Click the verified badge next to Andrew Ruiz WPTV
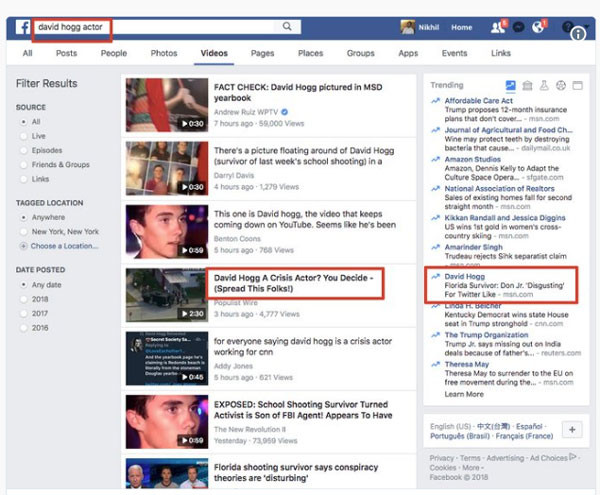Viewport: 600px width, 495px height. 285,112
